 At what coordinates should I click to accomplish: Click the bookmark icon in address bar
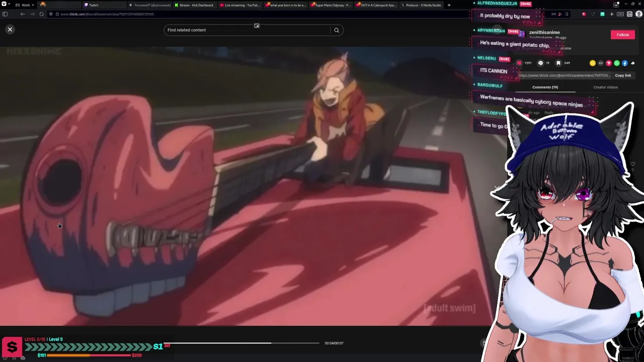pyautogui.click(x=567, y=14)
